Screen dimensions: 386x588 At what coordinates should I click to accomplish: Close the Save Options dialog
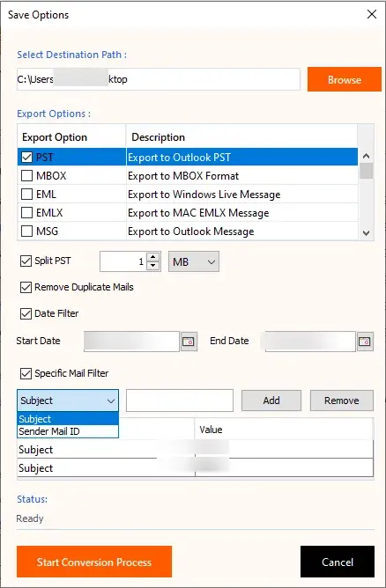click(x=372, y=14)
